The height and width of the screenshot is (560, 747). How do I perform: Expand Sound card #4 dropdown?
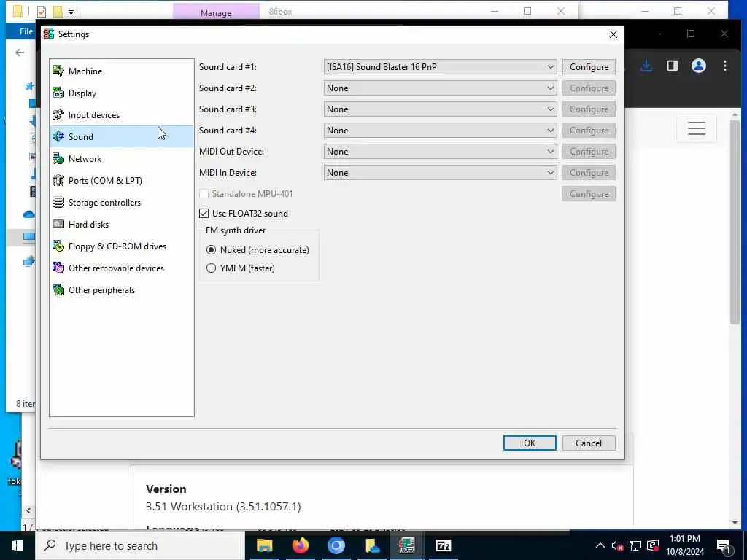click(x=440, y=131)
